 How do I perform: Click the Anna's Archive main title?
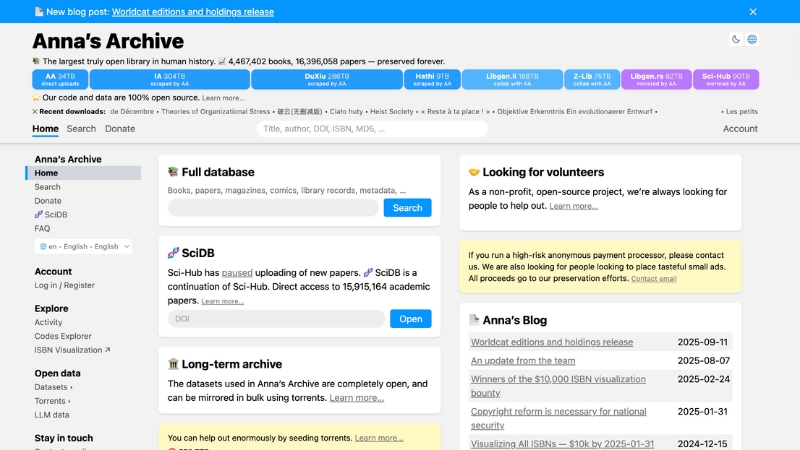coord(108,41)
